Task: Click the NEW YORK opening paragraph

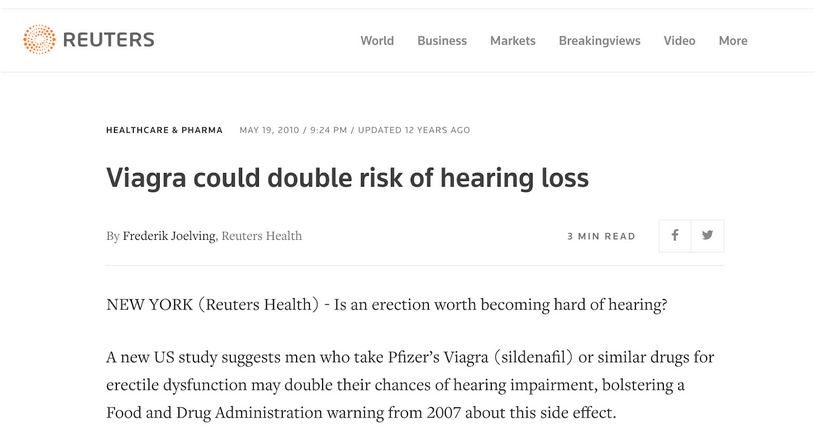Action: point(386,305)
